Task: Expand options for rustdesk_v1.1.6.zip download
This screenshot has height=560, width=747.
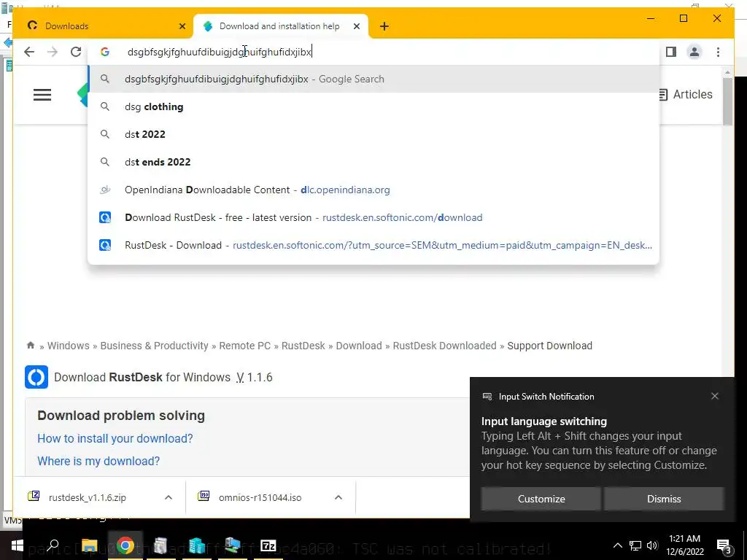Action: click(169, 497)
